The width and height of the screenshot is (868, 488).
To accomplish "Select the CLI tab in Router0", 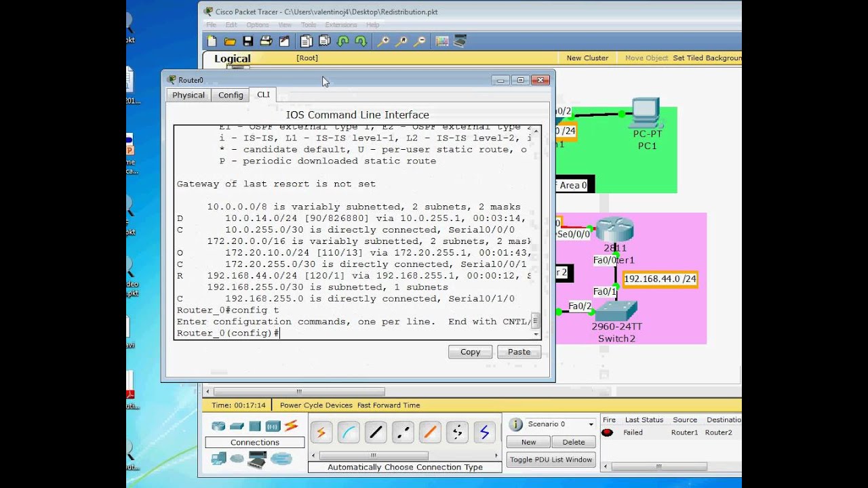I will coord(263,94).
